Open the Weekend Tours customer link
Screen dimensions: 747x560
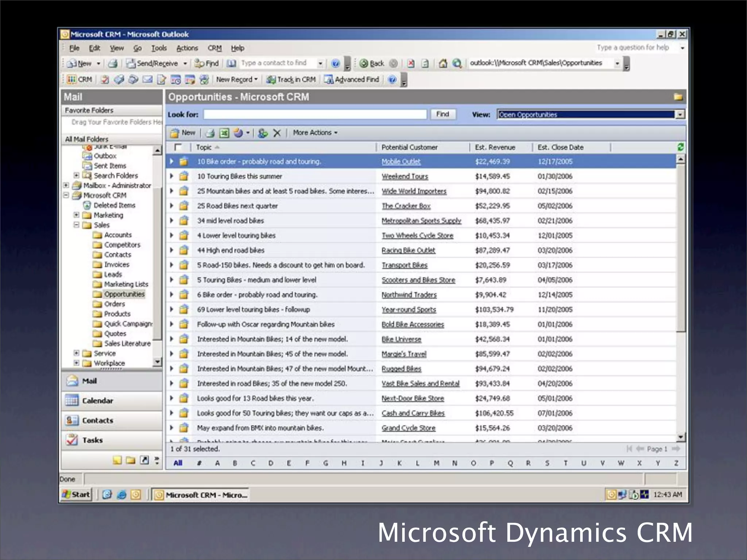(405, 176)
